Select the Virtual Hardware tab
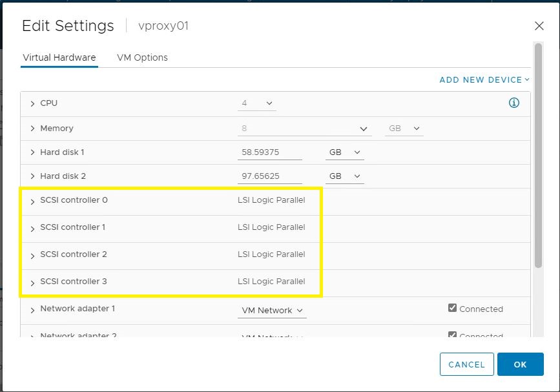 click(x=59, y=57)
